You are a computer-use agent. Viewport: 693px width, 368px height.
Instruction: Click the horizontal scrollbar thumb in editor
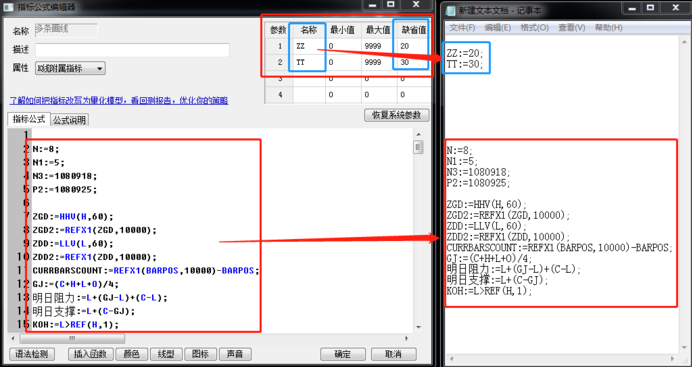click(72, 338)
